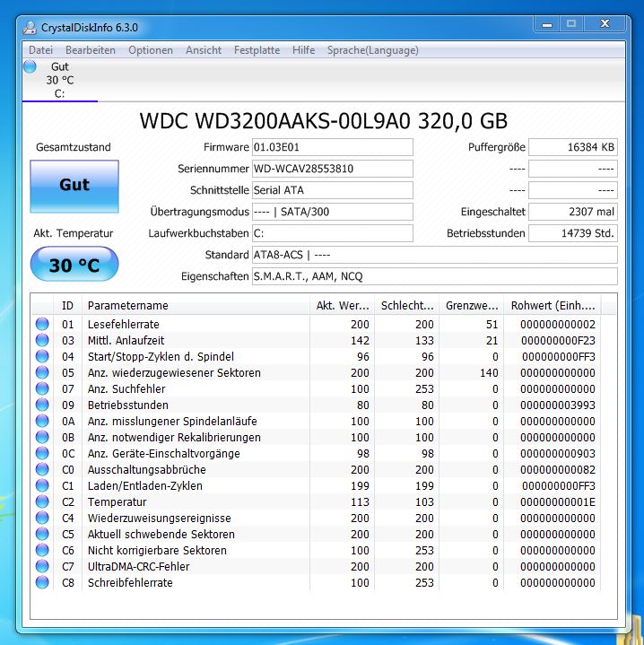
Task: Select raw value 000000003993 in Betriebsstunden row
Action: click(558, 405)
